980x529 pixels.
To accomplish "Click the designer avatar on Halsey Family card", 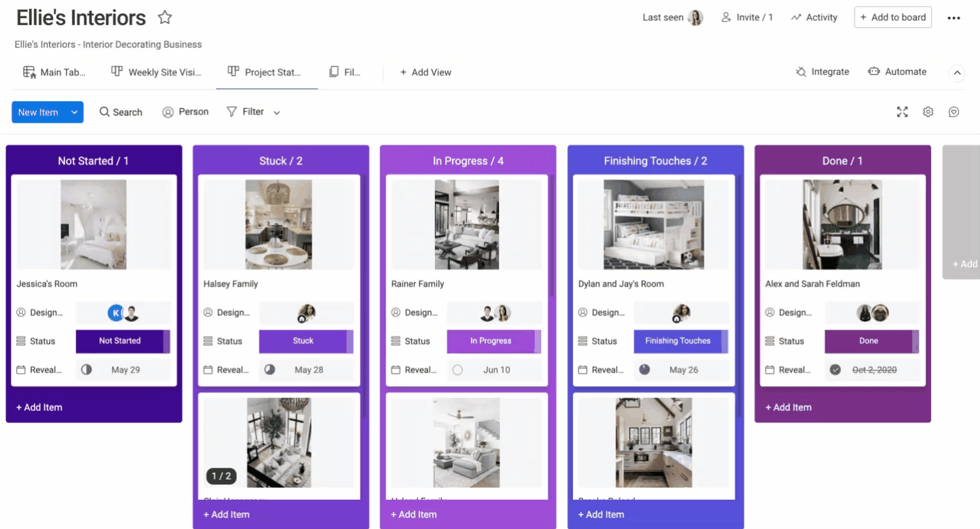I will 307,313.
